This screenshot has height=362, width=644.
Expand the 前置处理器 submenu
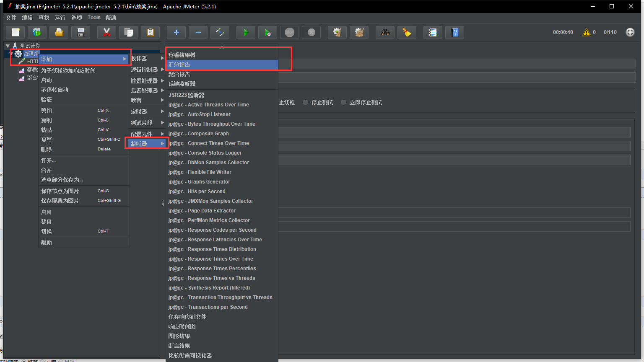[147, 81]
